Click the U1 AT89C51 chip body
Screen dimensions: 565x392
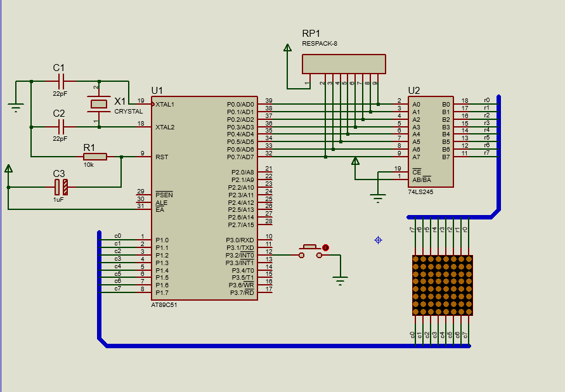204,198
